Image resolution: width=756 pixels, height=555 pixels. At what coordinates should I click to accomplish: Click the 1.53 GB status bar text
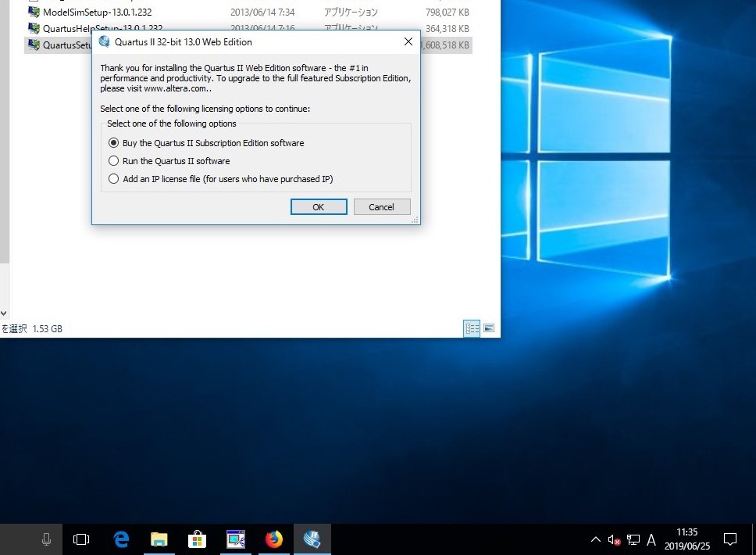tap(47, 328)
